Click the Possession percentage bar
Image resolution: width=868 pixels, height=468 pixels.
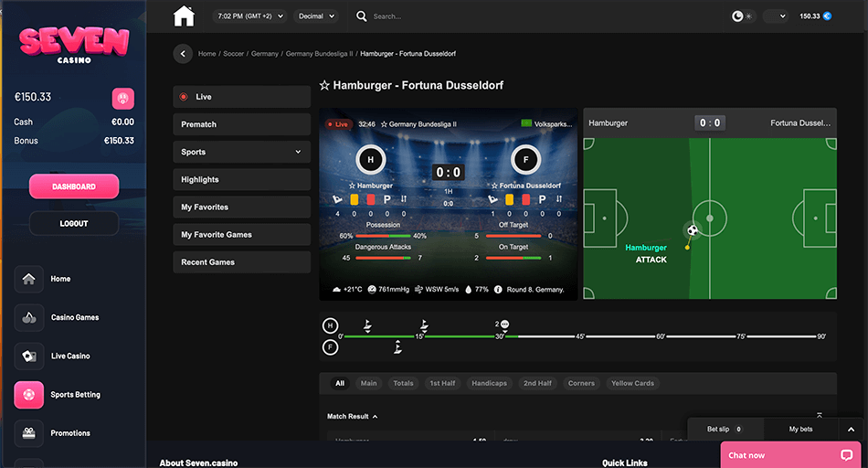point(383,236)
